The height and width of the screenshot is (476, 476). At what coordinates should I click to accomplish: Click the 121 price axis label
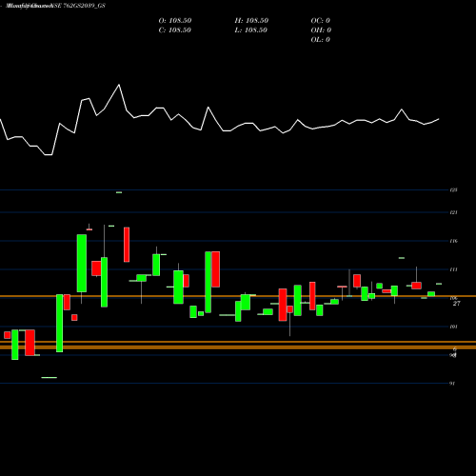[453, 212]
